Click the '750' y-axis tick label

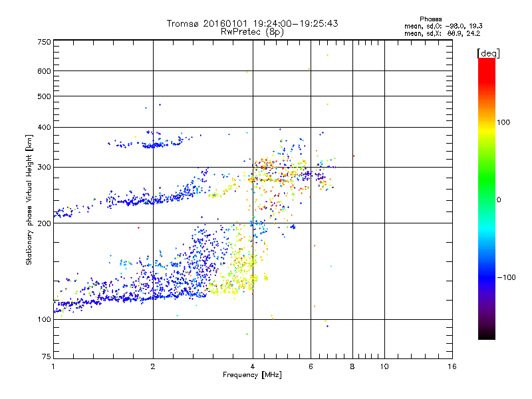point(44,42)
